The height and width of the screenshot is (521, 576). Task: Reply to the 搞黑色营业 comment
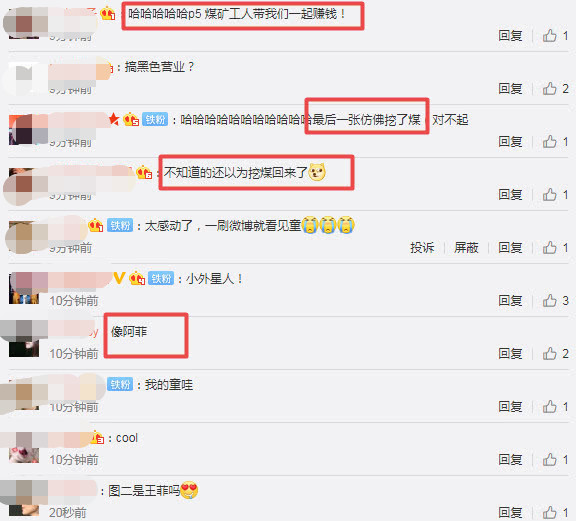pos(510,89)
